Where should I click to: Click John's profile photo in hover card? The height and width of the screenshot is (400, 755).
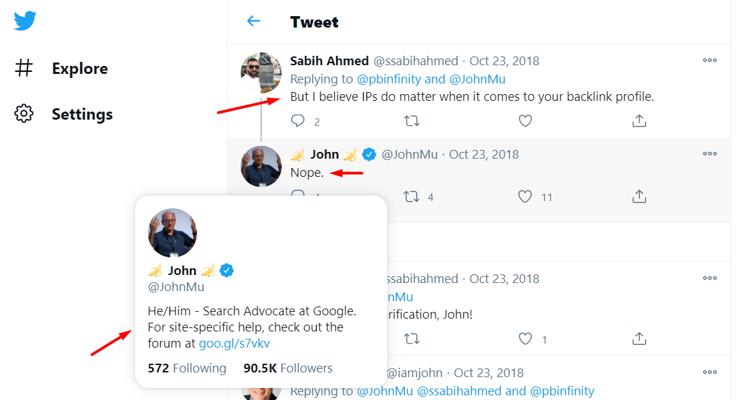[179, 233]
